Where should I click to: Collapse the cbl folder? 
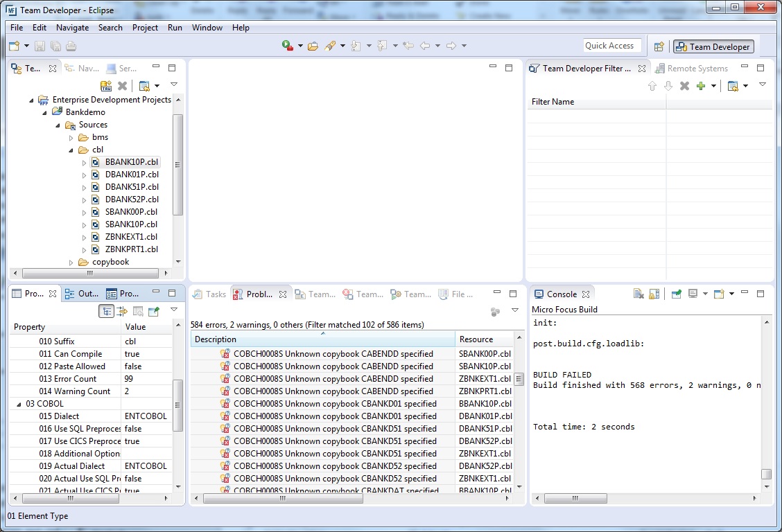pyautogui.click(x=71, y=150)
